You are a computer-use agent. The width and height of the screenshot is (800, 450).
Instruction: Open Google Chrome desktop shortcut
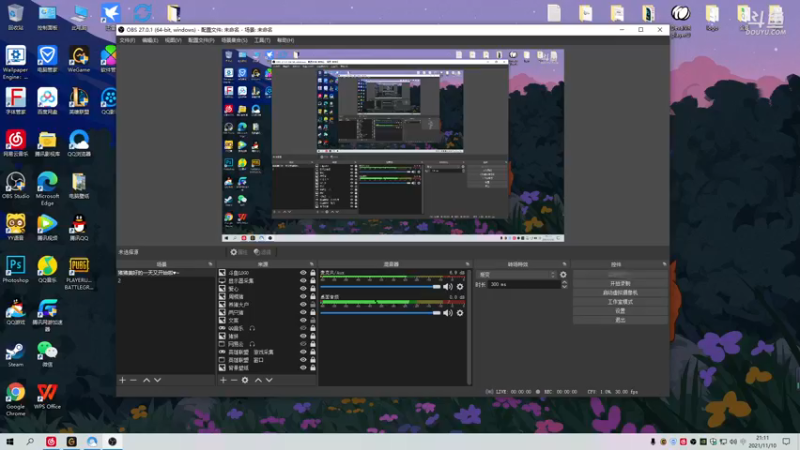click(15, 399)
